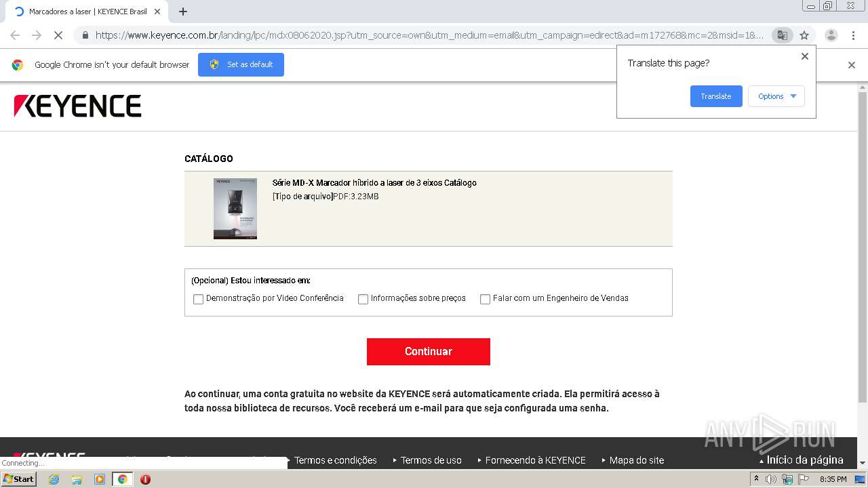Click Série MD-X Marcador híbrido catalog title

374,183
